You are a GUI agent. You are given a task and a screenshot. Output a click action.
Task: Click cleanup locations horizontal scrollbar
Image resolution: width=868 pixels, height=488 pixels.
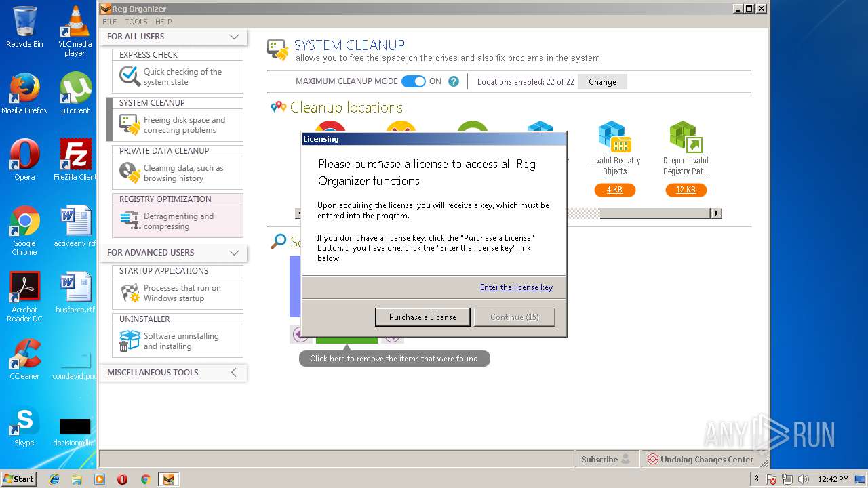point(655,213)
